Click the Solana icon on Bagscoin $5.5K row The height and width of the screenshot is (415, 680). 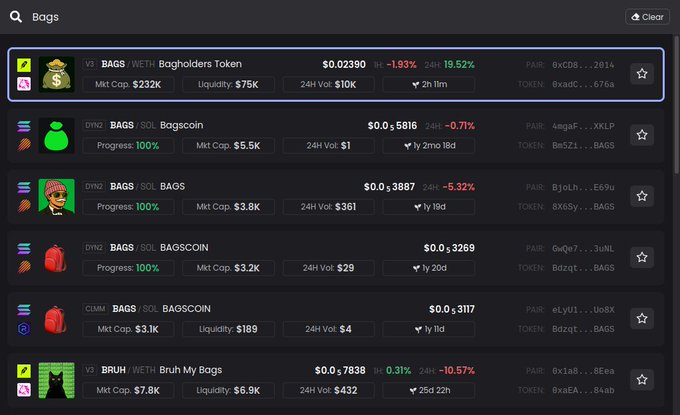click(x=24, y=126)
